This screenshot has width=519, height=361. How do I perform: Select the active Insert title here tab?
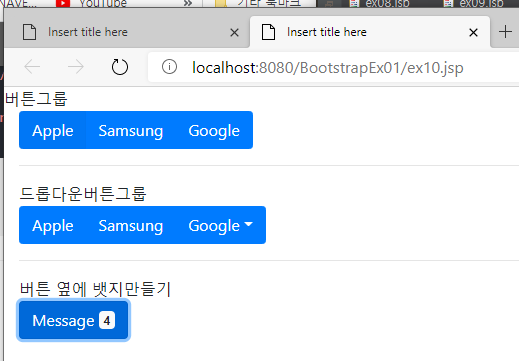[x=370, y=32]
